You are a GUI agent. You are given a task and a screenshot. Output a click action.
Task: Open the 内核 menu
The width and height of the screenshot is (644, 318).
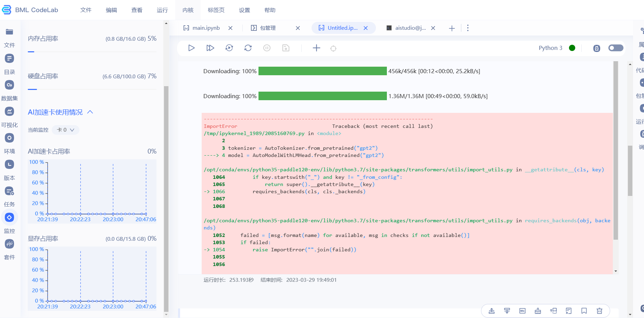point(188,10)
